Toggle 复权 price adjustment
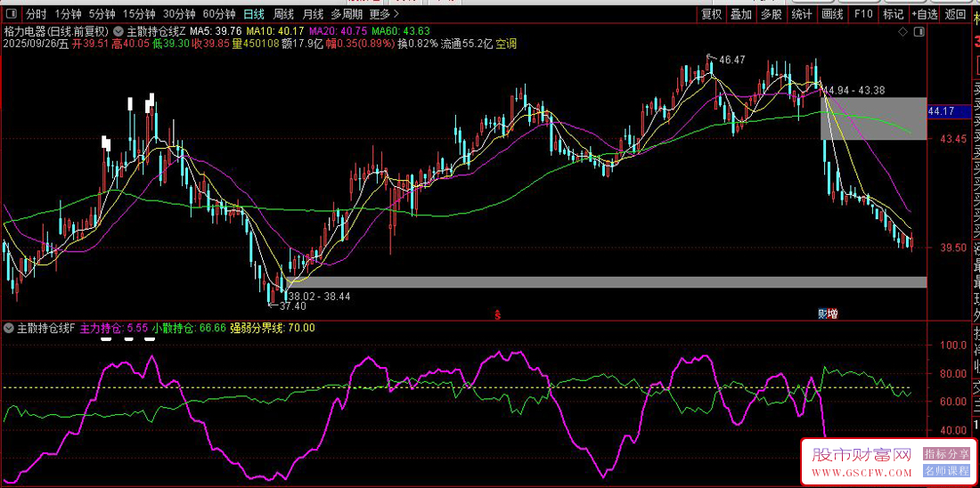 [x=711, y=14]
